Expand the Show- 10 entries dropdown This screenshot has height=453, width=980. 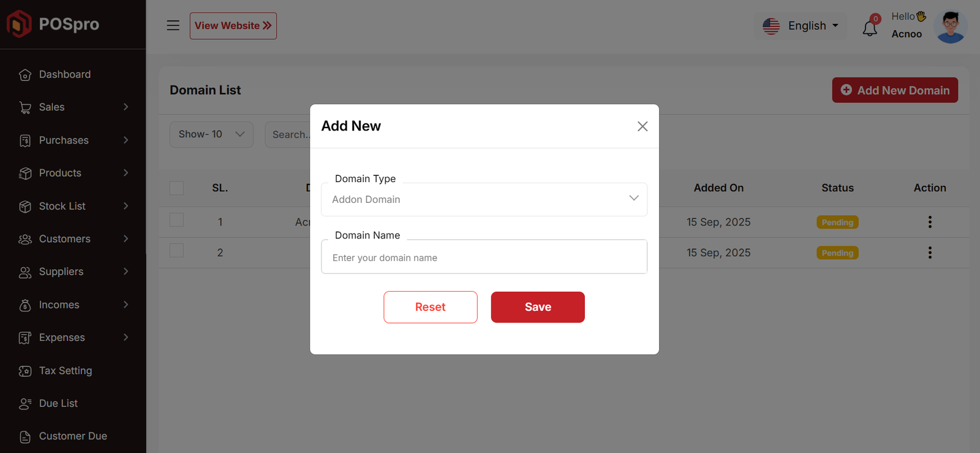coord(211,134)
